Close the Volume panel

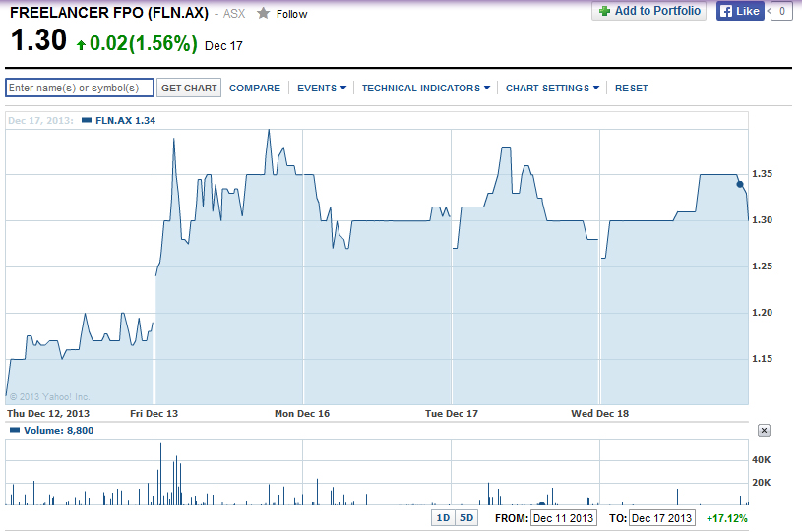[x=764, y=431]
